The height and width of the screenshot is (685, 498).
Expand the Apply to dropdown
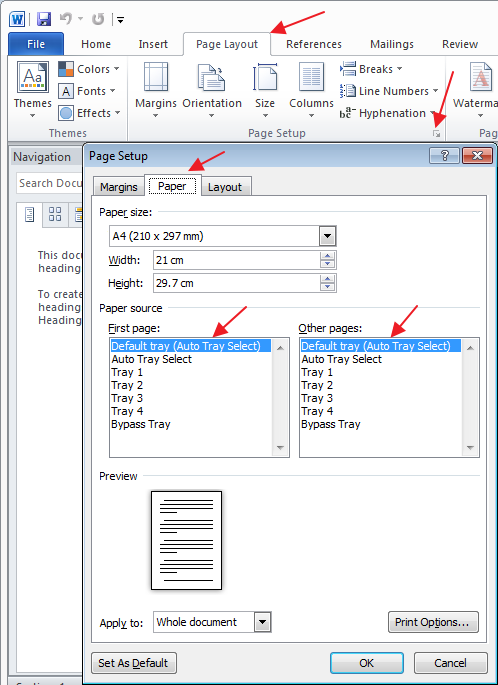coord(263,622)
